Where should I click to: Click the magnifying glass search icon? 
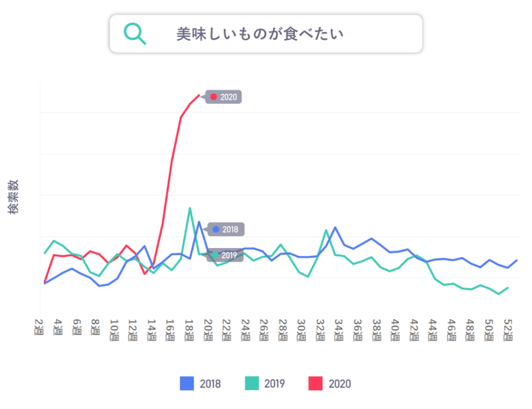pos(135,34)
